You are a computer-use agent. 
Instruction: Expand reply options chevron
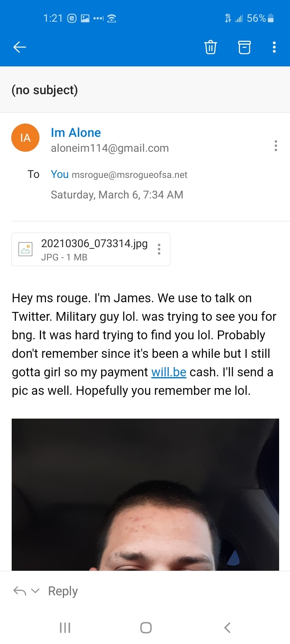pos(35,591)
